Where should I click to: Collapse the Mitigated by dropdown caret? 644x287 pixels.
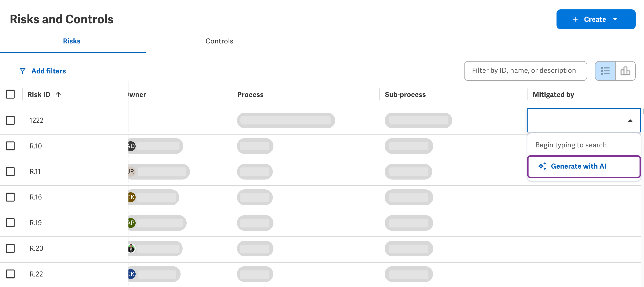point(630,121)
